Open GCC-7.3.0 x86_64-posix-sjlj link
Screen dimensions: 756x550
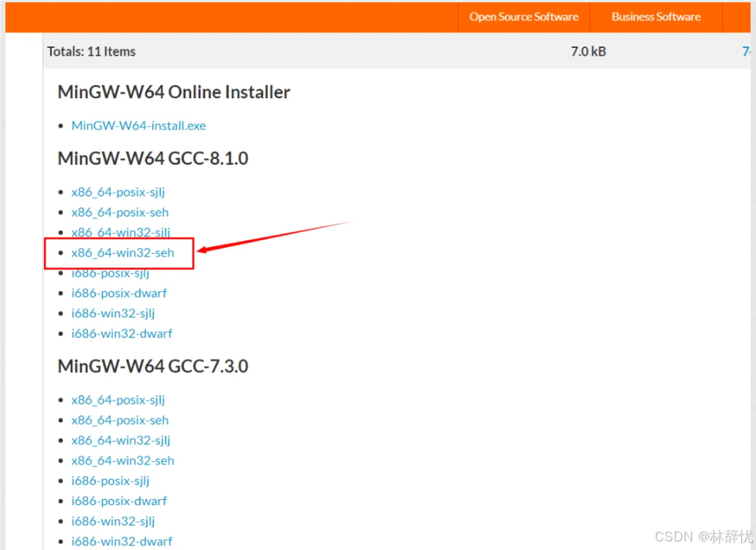pyautogui.click(x=118, y=400)
